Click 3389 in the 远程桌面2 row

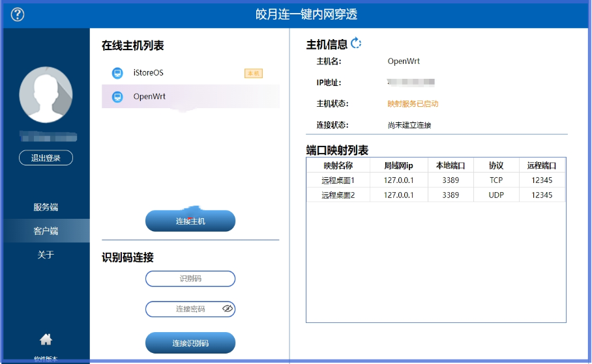pos(451,195)
